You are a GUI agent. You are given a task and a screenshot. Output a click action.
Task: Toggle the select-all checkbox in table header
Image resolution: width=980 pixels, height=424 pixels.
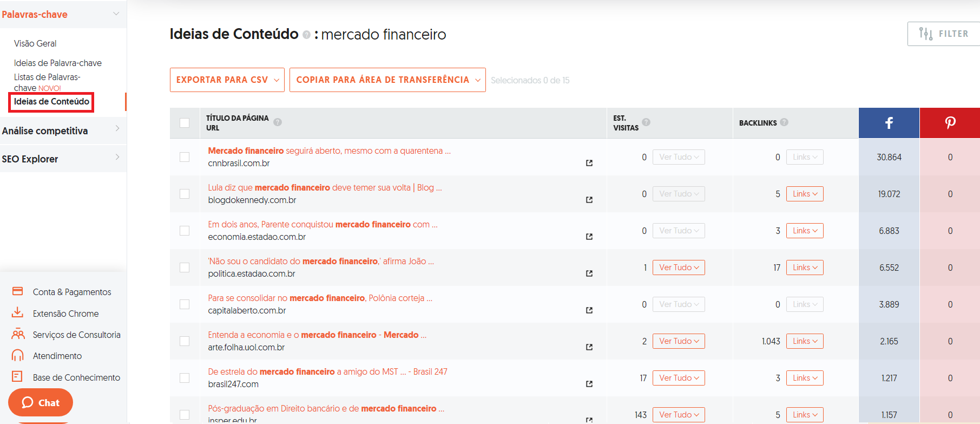pyautogui.click(x=185, y=123)
